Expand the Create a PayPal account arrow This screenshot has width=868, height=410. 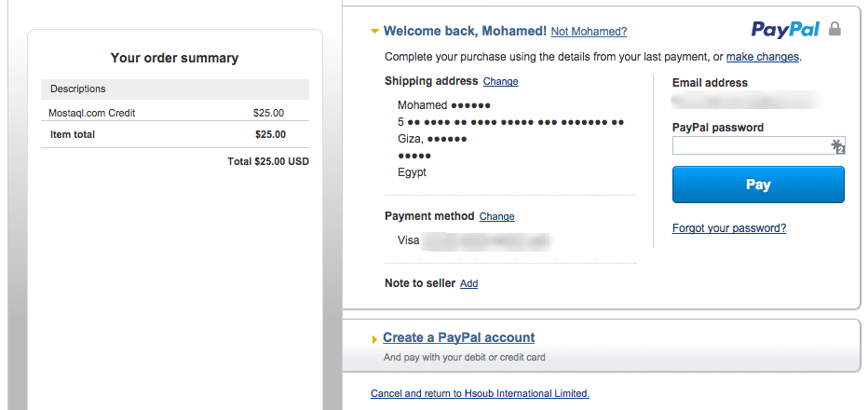pyautogui.click(x=374, y=338)
